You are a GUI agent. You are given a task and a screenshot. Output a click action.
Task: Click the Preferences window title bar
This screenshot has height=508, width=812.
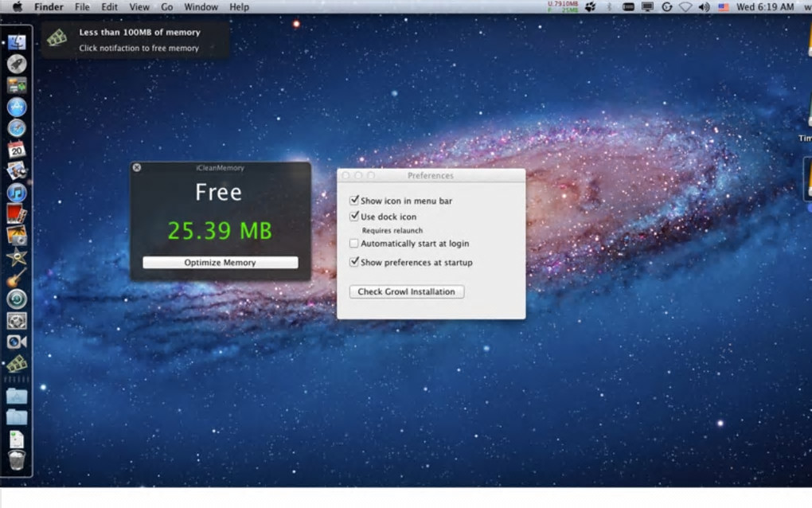coord(431,175)
